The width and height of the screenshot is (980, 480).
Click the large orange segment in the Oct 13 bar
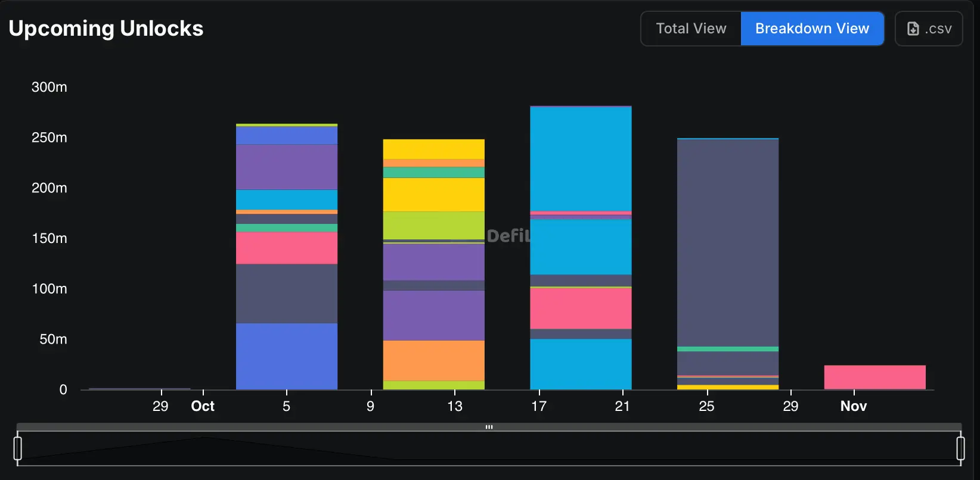coord(434,361)
